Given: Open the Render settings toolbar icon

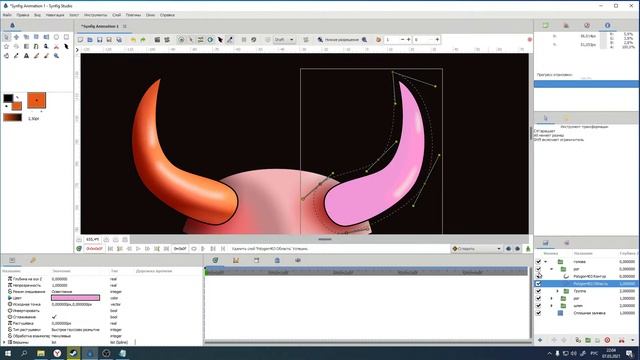Looking at the screenshot, I should point(157,40).
